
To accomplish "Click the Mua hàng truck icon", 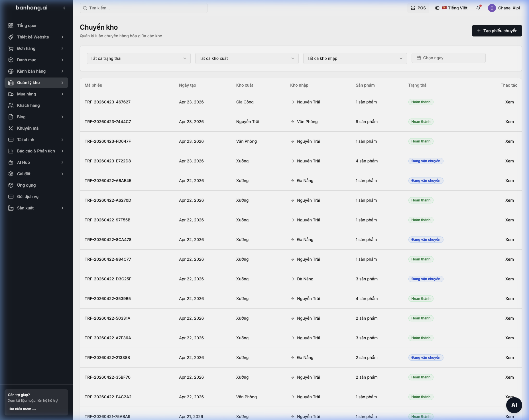I will [x=11, y=94].
